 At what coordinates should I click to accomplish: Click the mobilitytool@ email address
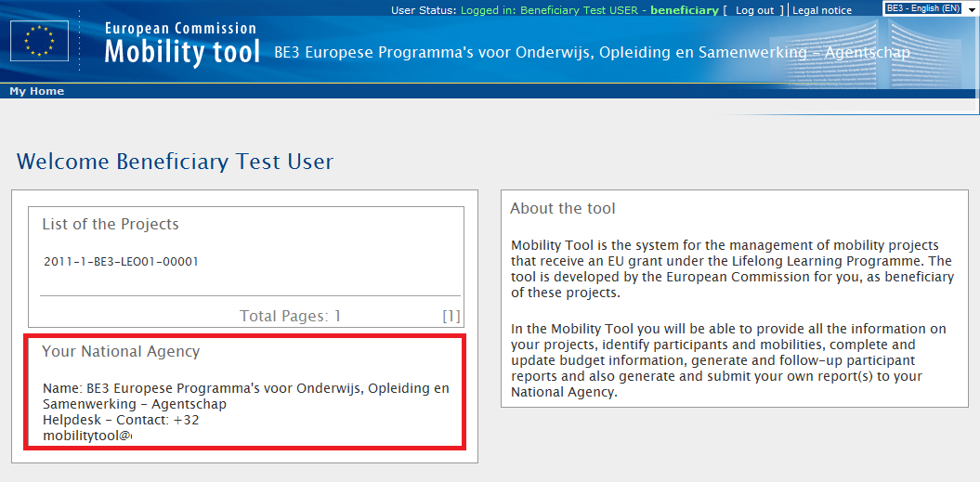pos(88,436)
